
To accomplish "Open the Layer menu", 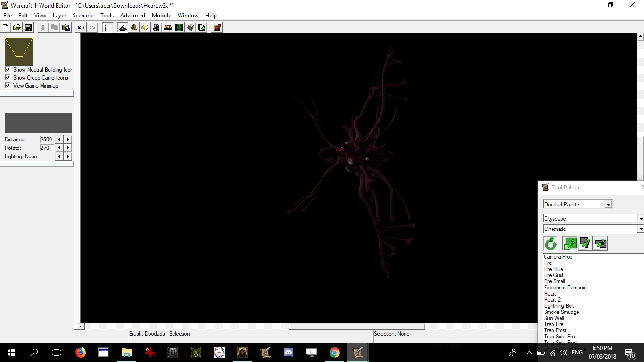I will (59, 16).
